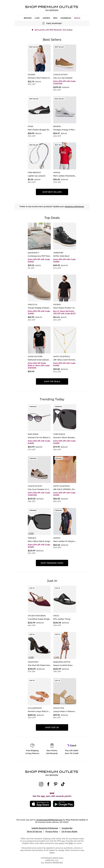Click the Free Shipping box icon
The height and width of the screenshot is (868, 104).
pyautogui.click(x=32, y=745)
